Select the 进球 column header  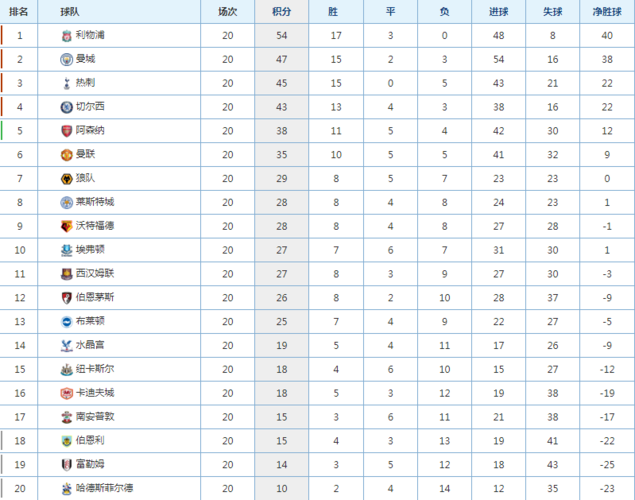(499, 12)
